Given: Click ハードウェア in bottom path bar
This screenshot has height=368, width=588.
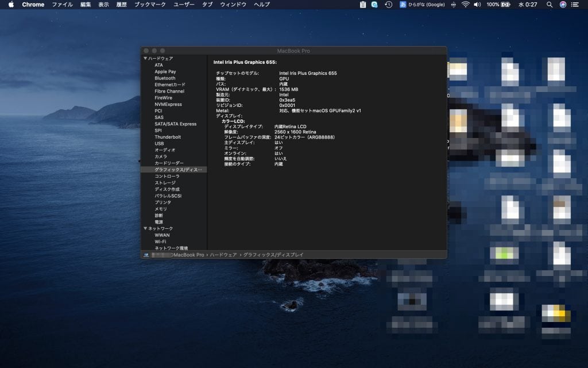Looking at the screenshot, I should [x=223, y=255].
